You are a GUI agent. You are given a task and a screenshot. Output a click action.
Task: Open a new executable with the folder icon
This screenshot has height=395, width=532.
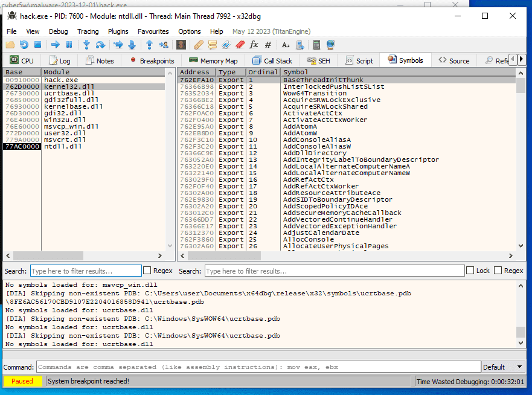tap(10, 45)
